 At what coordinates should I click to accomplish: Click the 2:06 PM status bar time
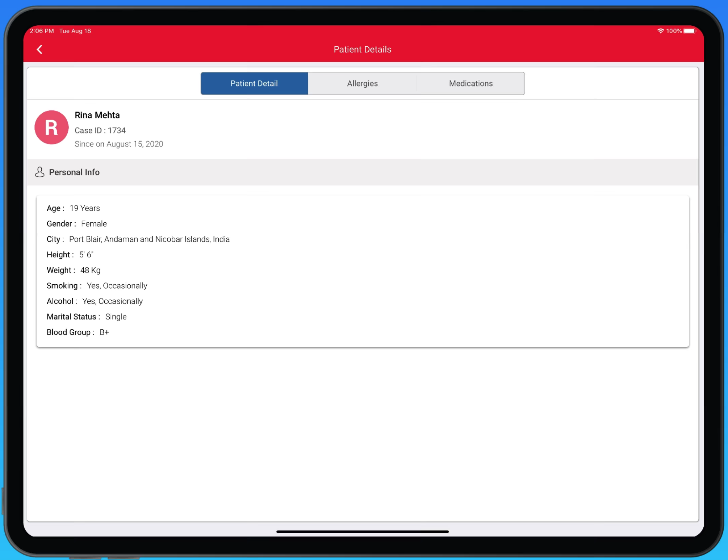[42, 31]
